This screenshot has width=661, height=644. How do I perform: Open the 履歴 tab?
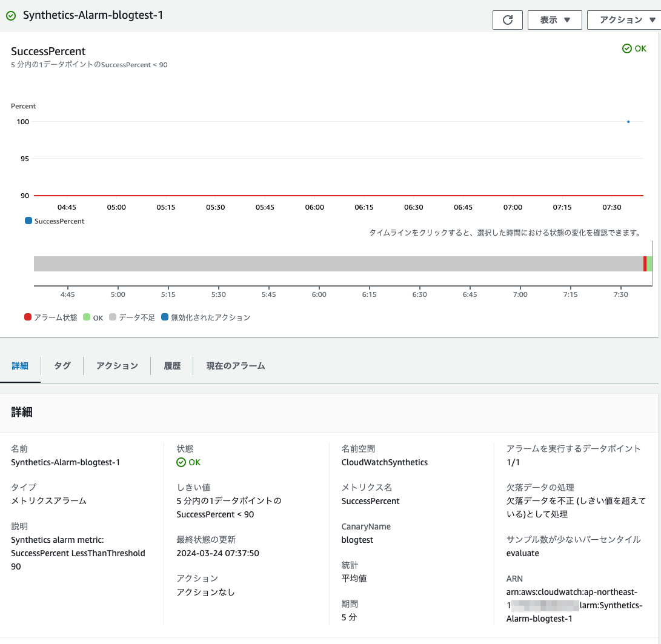tap(171, 366)
